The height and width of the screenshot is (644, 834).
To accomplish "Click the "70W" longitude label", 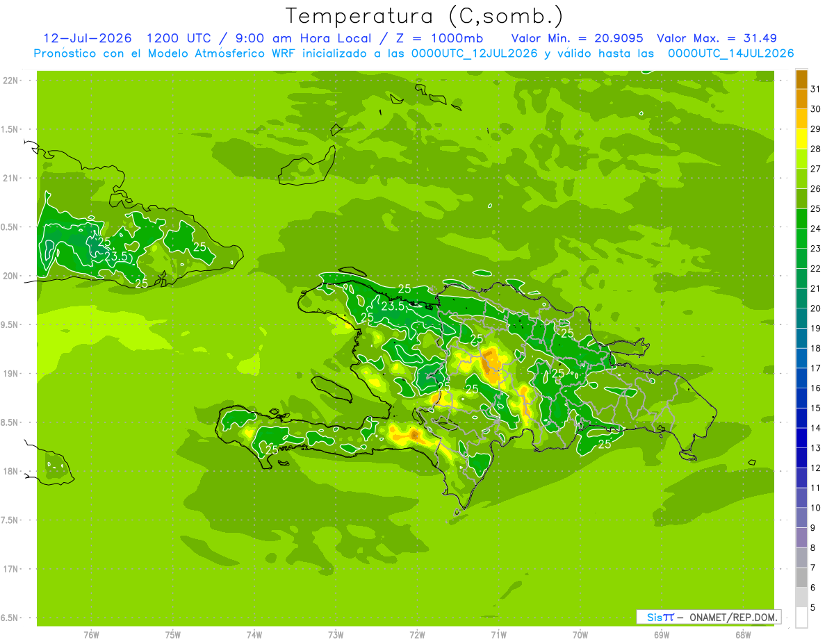I will [x=580, y=635].
